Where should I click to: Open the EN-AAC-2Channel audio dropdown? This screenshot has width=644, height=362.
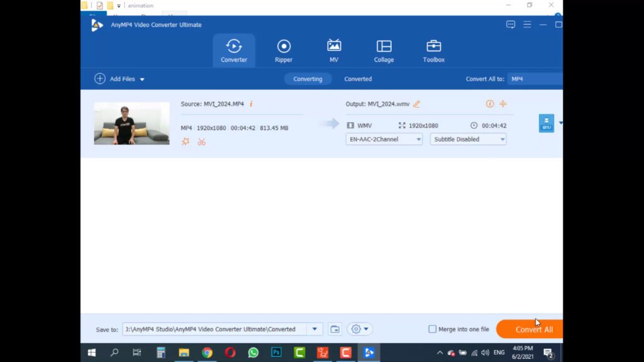[384, 139]
